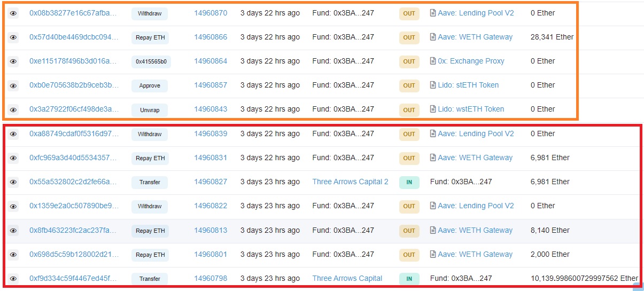The width and height of the screenshot is (644, 291).
Task: Click contract document icon before 0x: Exchange Proxy
Action: pos(433,61)
